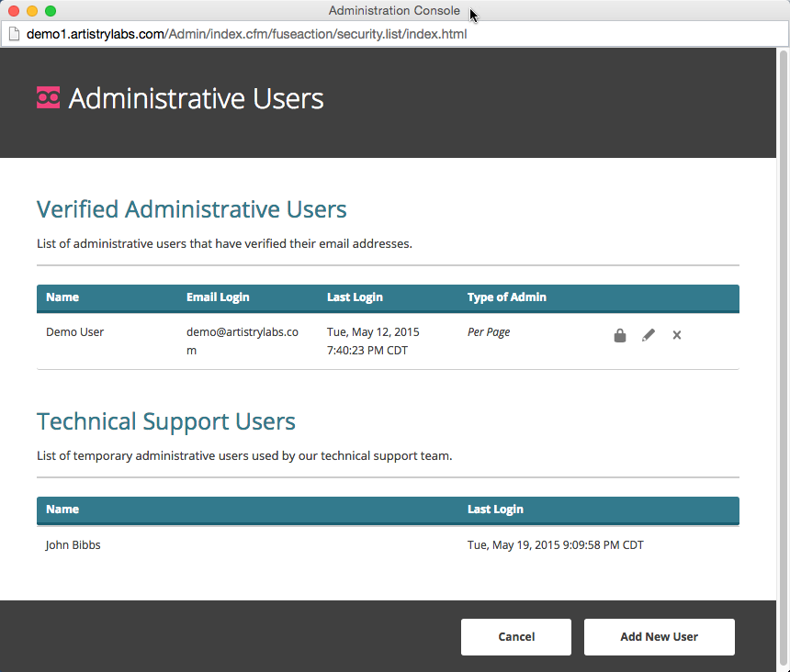The image size is (790, 672).
Task: Click the John Bibbs name cell
Action: [x=73, y=545]
